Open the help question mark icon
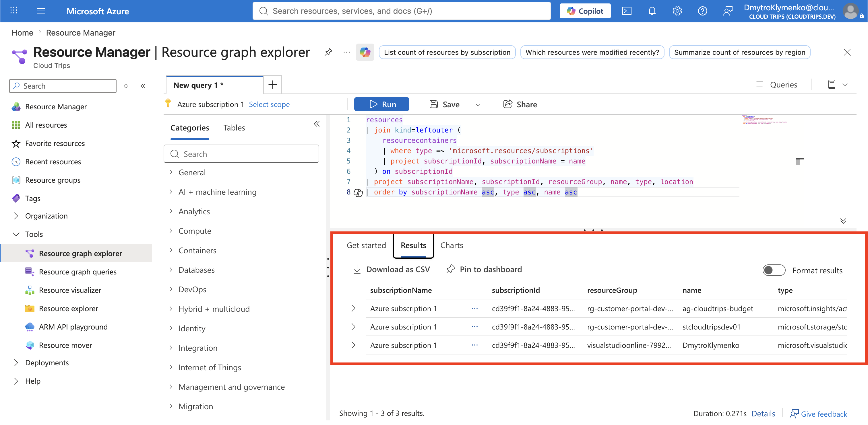The height and width of the screenshot is (425, 868). pos(702,11)
